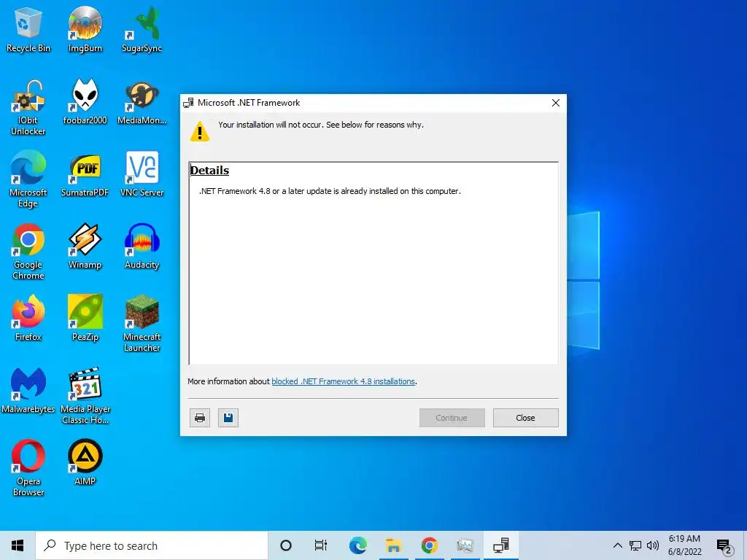Open Chrome from the taskbar

coord(429,545)
